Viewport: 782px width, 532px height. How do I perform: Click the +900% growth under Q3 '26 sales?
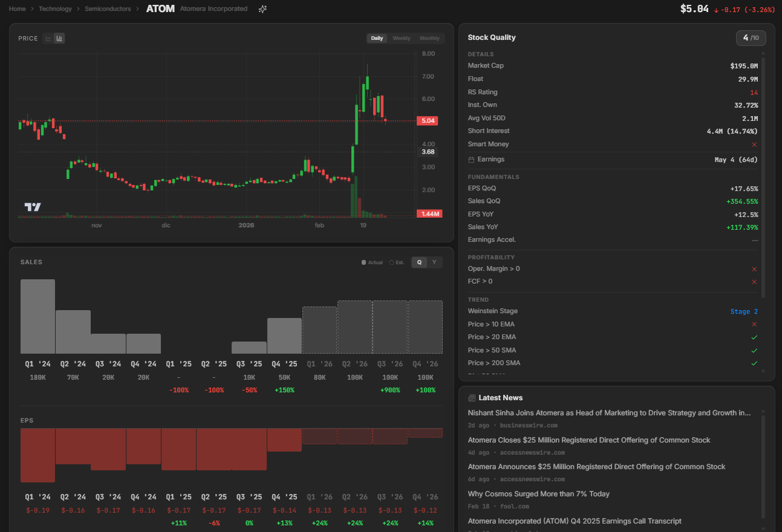click(x=390, y=391)
